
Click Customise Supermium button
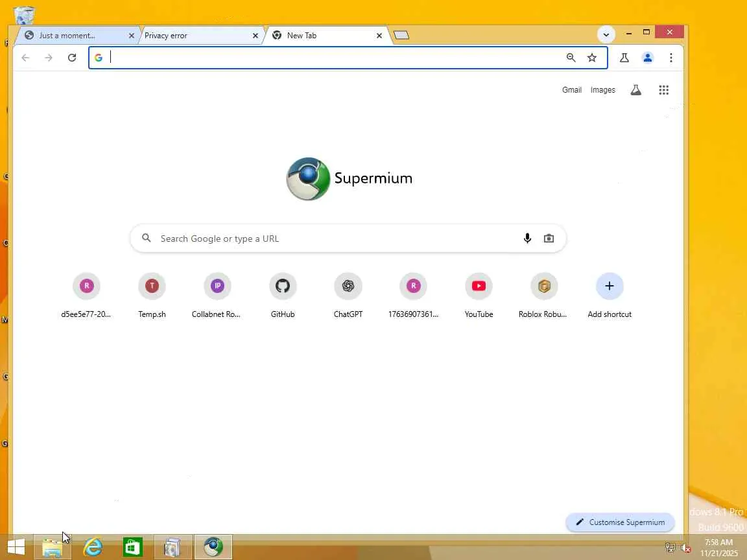pyautogui.click(x=620, y=522)
